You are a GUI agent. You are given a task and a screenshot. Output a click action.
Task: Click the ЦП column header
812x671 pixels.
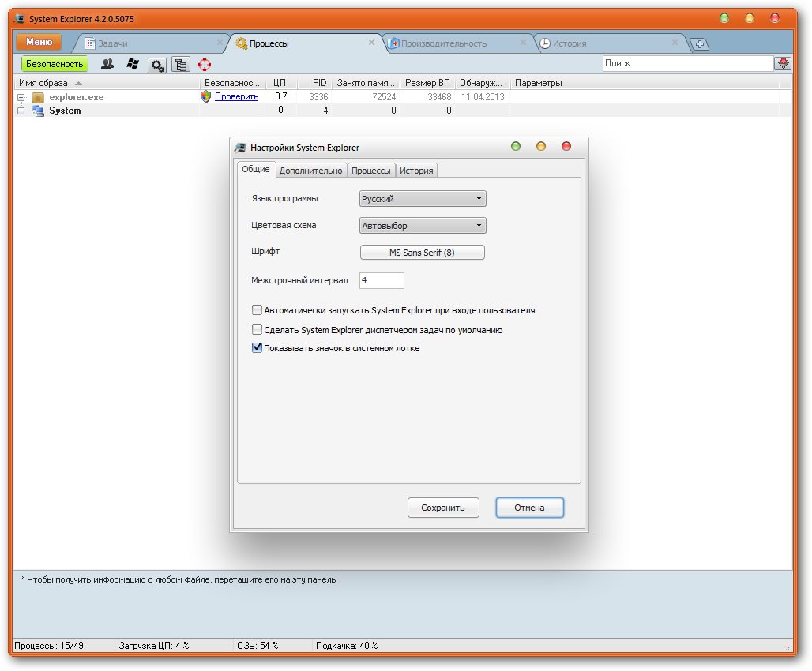280,83
